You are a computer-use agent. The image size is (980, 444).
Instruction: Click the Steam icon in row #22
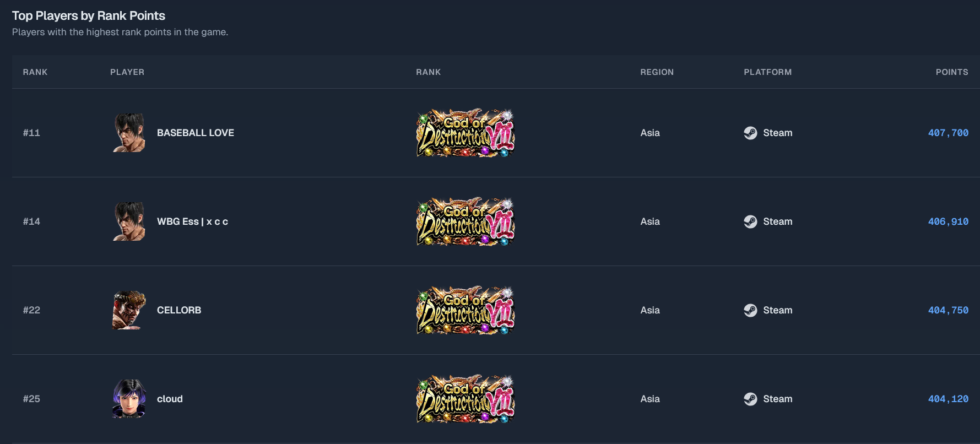point(750,310)
